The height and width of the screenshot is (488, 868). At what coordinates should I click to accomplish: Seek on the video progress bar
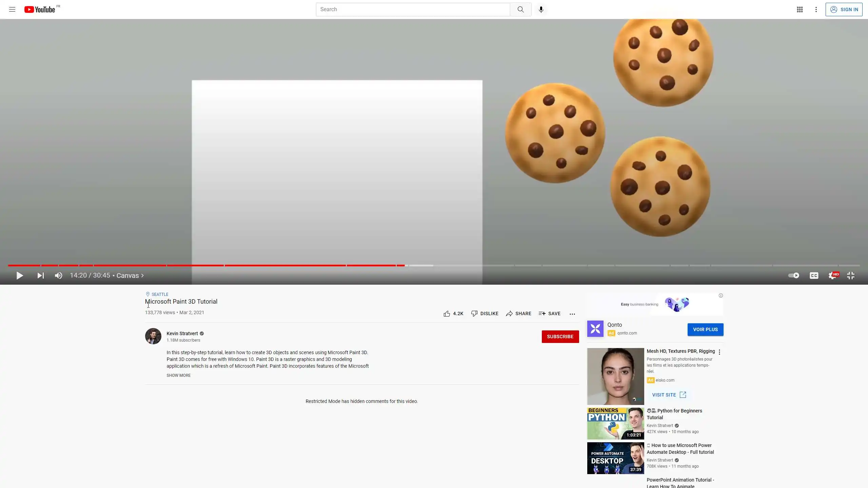tap(509, 265)
